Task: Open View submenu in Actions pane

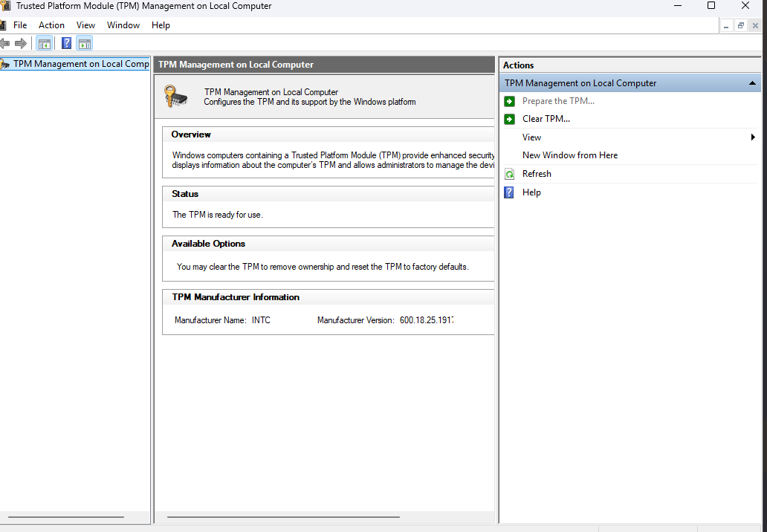Action: point(531,137)
